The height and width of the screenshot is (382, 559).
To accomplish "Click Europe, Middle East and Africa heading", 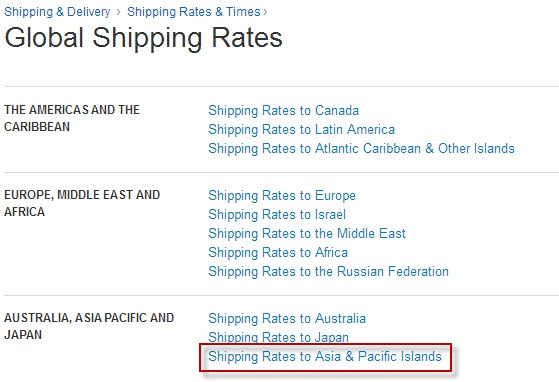I will [82, 203].
